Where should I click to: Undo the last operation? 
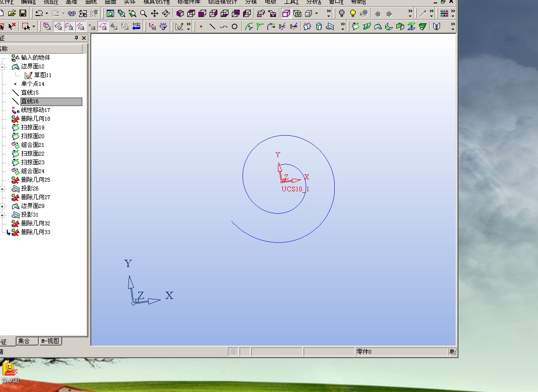coord(39,14)
